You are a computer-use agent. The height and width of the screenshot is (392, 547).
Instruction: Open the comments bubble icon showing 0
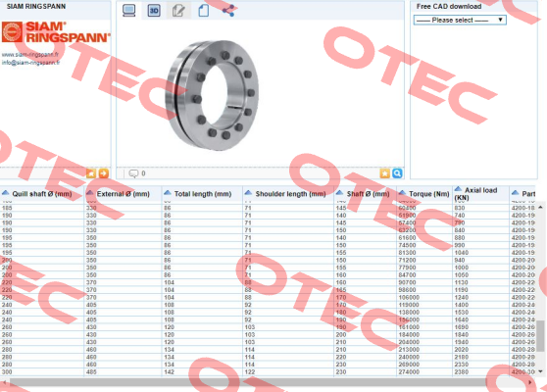tap(133, 173)
